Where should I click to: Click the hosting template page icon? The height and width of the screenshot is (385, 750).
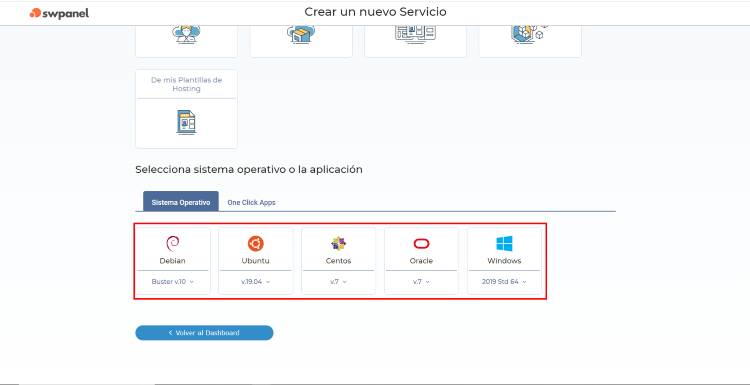coord(186,122)
